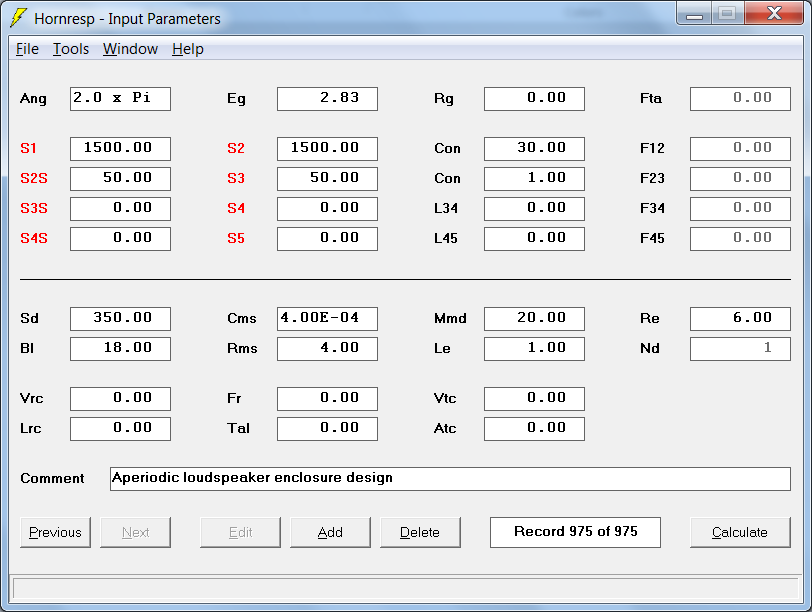This screenshot has height=612, width=812.
Task: Select the S5 field
Action: click(327, 239)
